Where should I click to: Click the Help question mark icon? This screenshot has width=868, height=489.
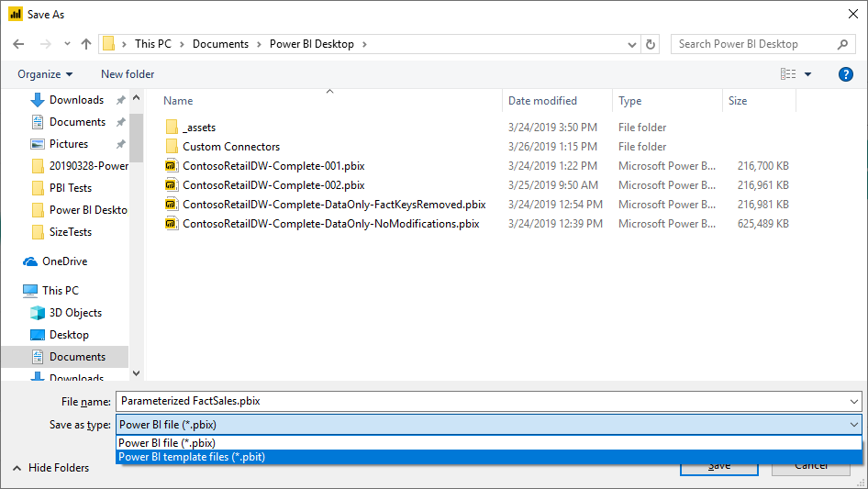(846, 74)
